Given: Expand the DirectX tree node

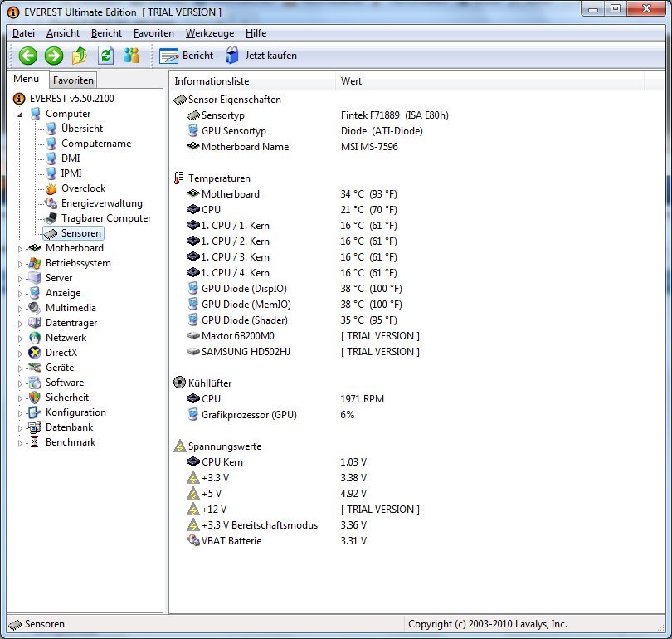Looking at the screenshot, I should point(20,354).
